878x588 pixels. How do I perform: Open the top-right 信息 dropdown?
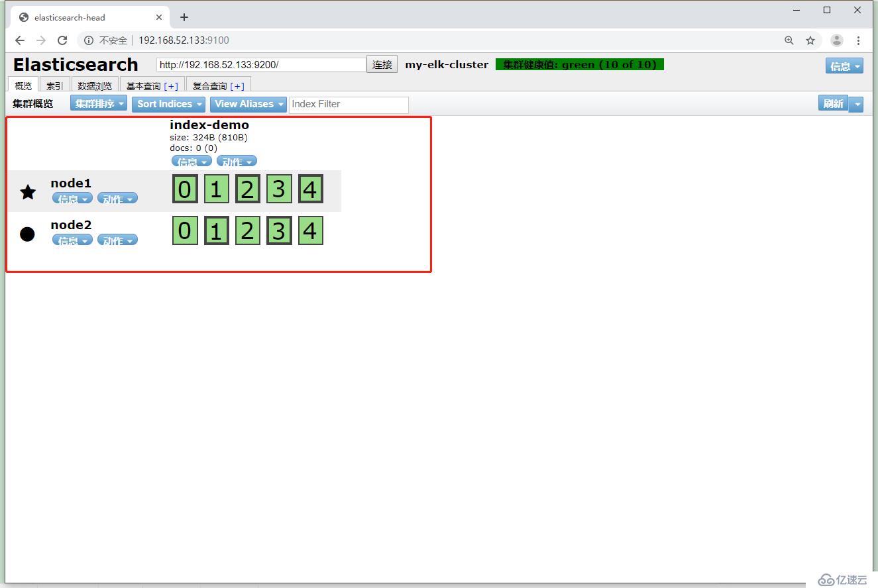(x=844, y=66)
